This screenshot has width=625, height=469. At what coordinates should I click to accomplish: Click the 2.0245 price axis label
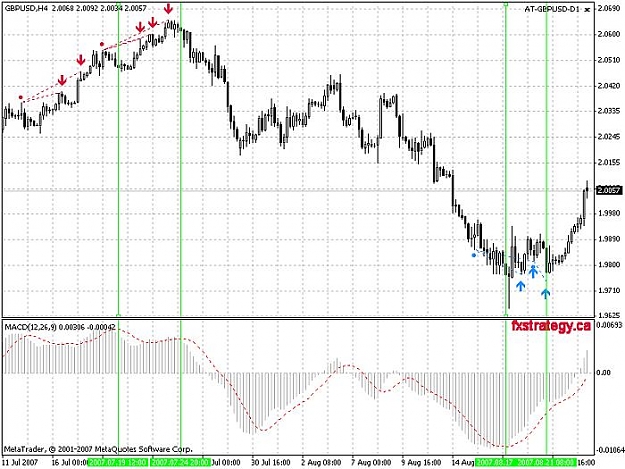pyautogui.click(x=609, y=137)
